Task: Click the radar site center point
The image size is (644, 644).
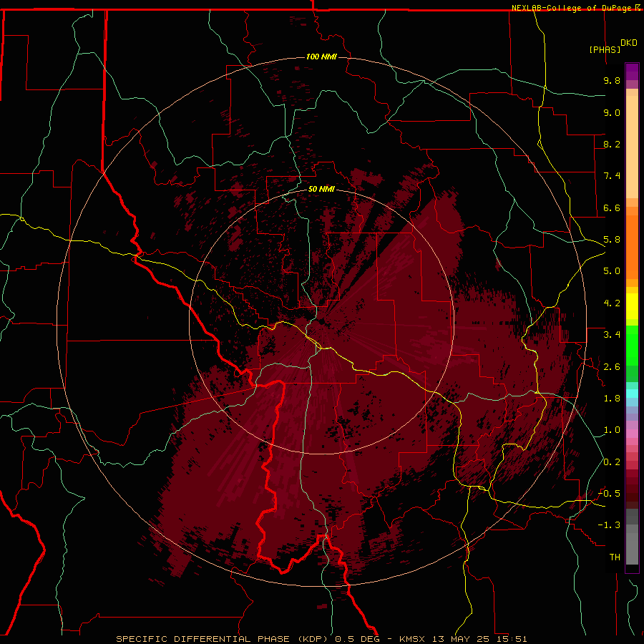Action: click(321, 321)
